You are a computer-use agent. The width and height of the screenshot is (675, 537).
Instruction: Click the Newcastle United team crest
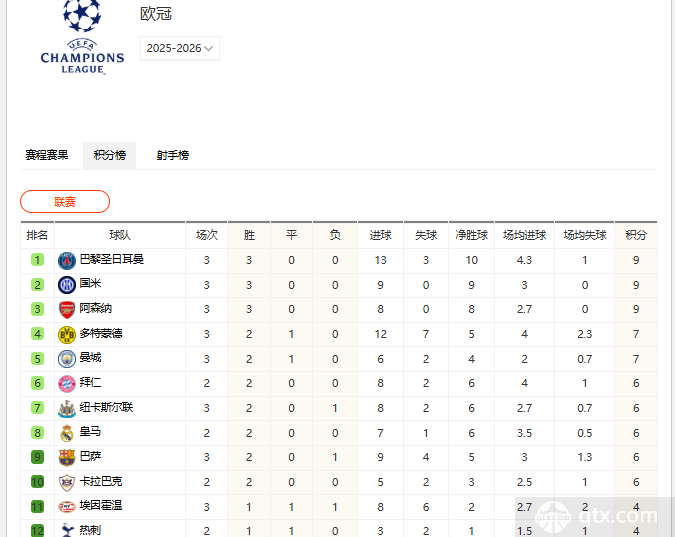(x=67, y=408)
